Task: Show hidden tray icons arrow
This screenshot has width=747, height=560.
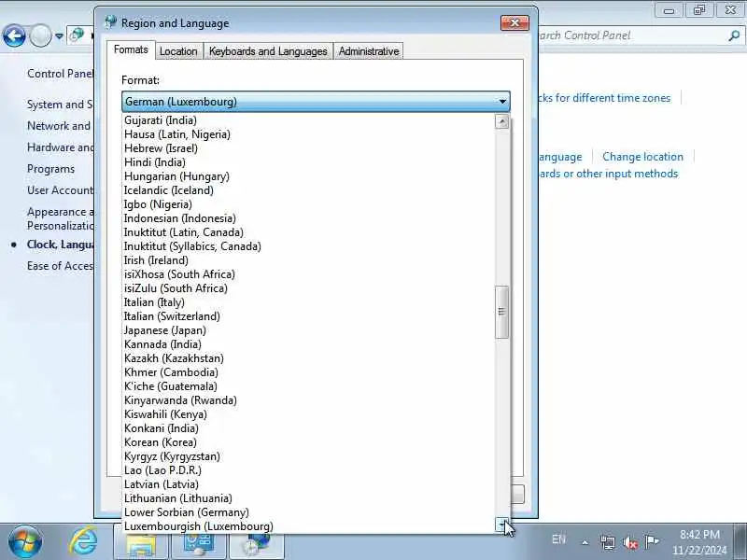Action: pyautogui.click(x=585, y=542)
